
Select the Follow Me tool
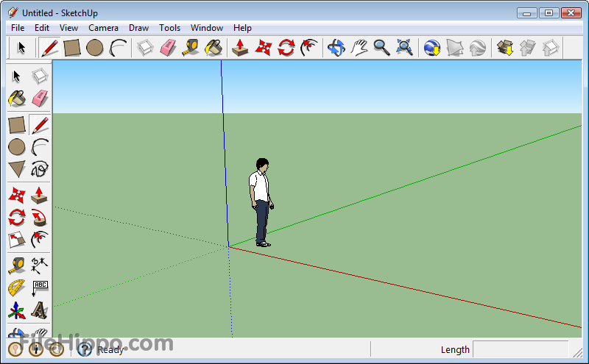[40, 218]
